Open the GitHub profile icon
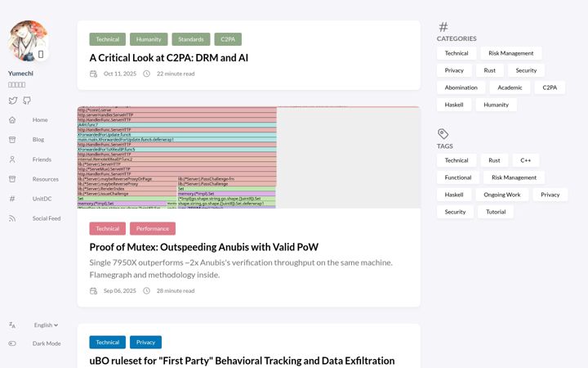The height and width of the screenshot is (368, 588). 27,101
